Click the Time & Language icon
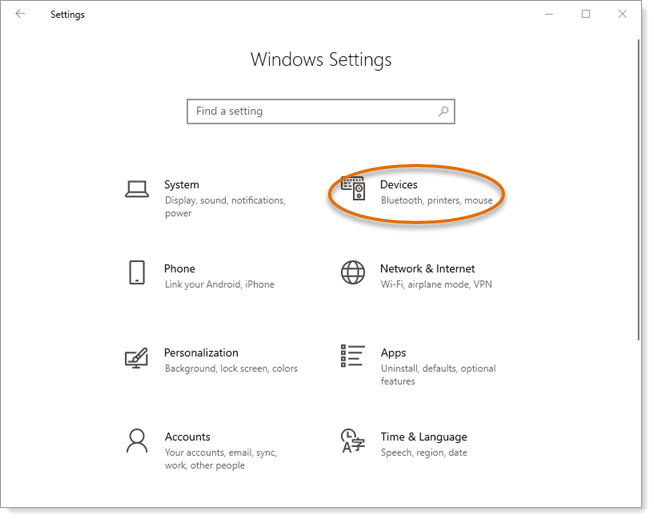The width and height of the screenshot is (654, 520). (353, 441)
